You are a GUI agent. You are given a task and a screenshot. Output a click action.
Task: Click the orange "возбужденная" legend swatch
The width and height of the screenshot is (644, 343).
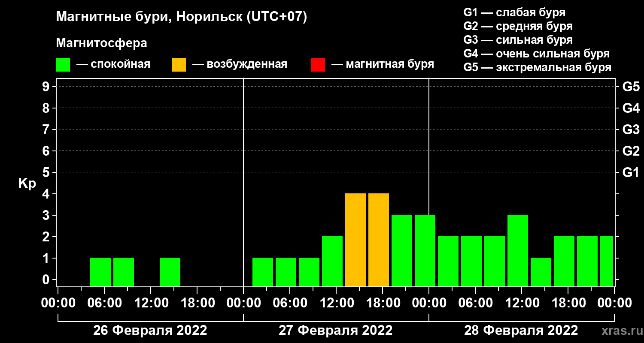(x=179, y=65)
